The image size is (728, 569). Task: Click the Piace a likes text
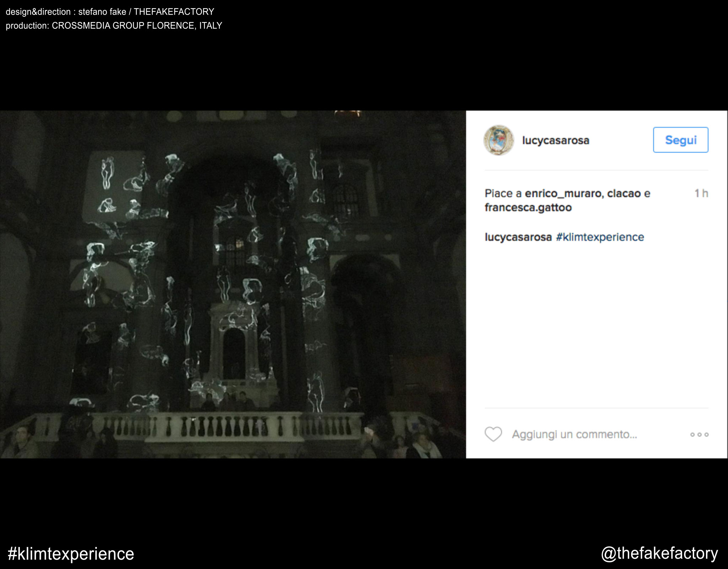[x=504, y=193]
